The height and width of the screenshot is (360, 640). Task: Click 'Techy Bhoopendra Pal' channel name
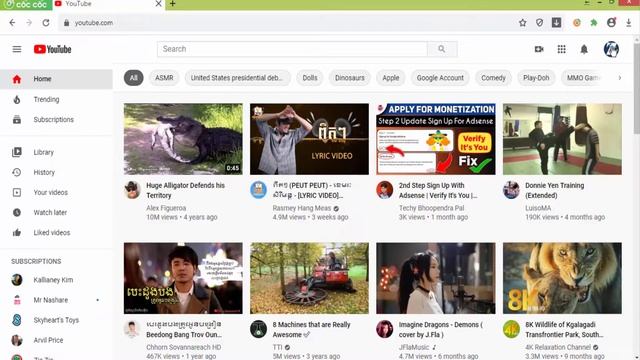(431, 208)
